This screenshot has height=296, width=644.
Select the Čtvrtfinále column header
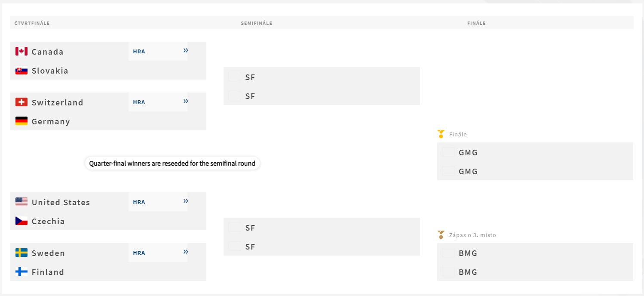point(32,23)
